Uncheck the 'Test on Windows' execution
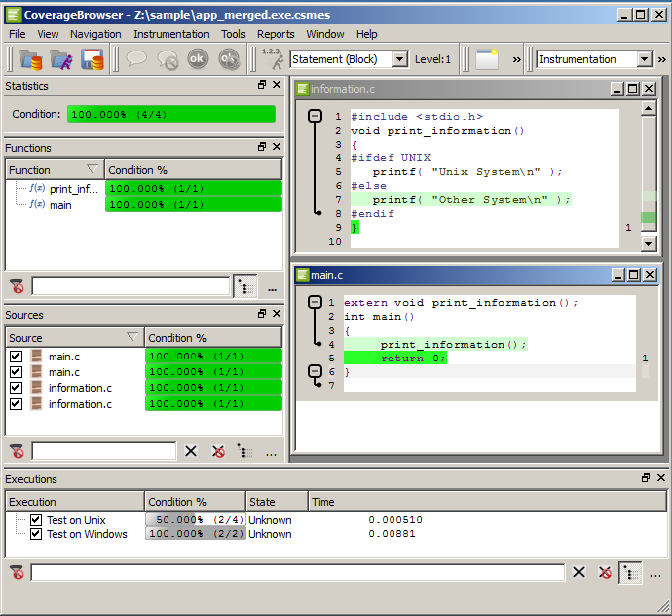This screenshot has height=616, width=672. tap(36, 534)
